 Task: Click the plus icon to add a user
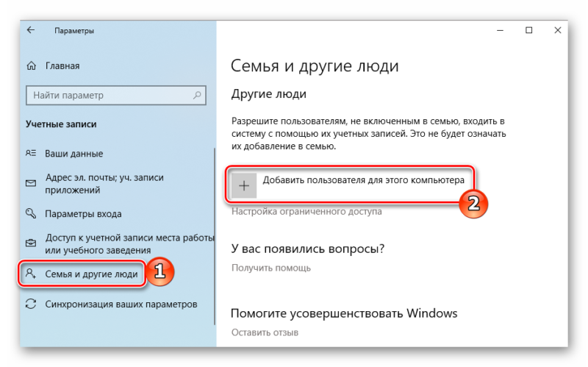pyautogui.click(x=244, y=185)
